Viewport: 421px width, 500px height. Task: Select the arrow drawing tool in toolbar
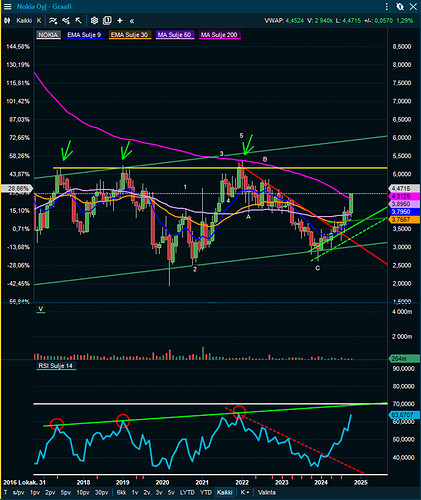click(78, 21)
